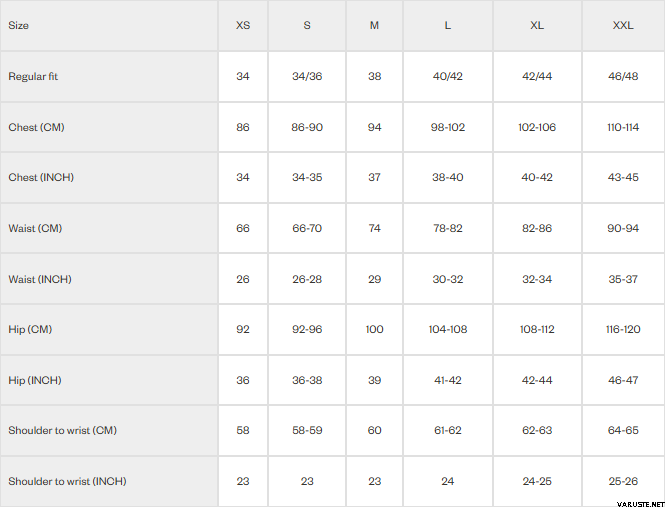The height and width of the screenshot is (507, 665).
Task: Click the Size header cell
Action: pos(19,25)
